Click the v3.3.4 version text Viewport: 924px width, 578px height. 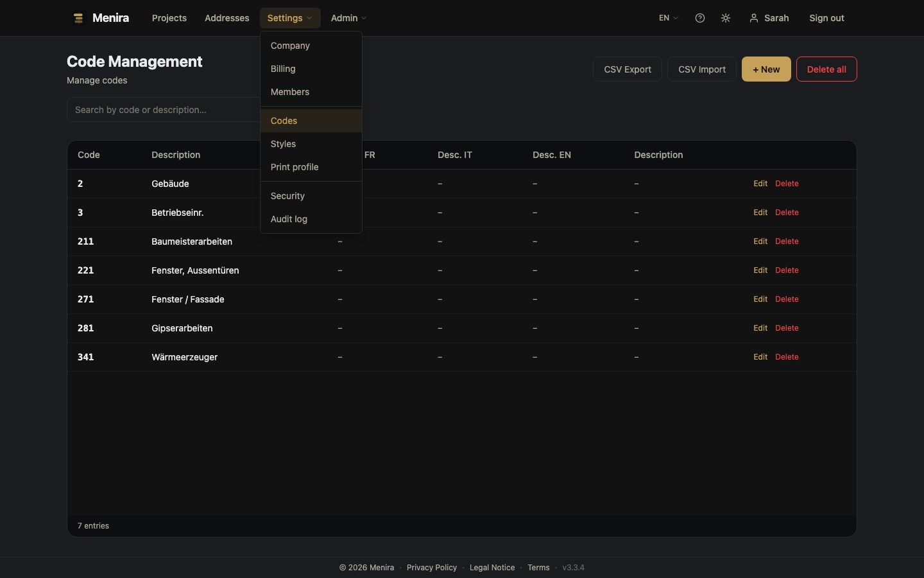tap(574, 568)
